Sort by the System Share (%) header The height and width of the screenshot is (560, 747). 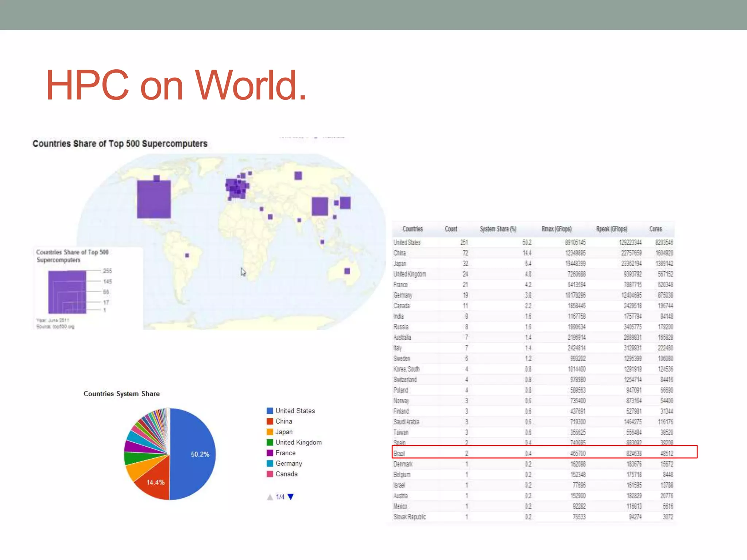498,229
